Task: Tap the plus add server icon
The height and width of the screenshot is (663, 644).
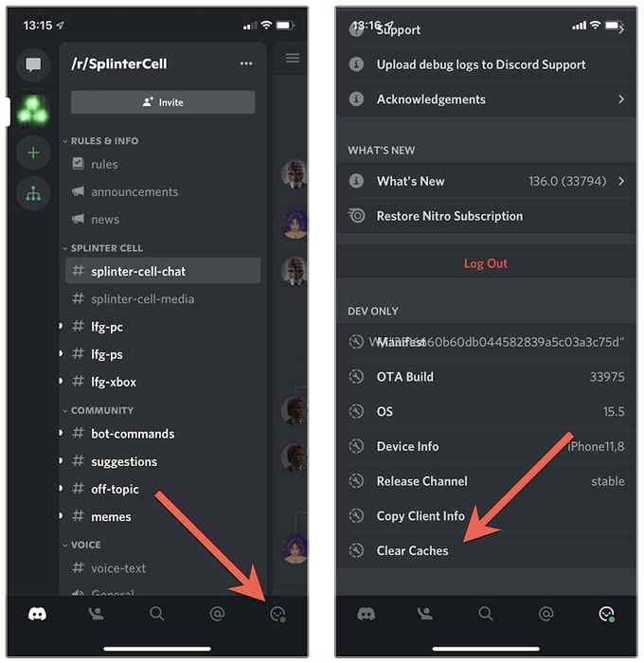Action: click(33, 152)
